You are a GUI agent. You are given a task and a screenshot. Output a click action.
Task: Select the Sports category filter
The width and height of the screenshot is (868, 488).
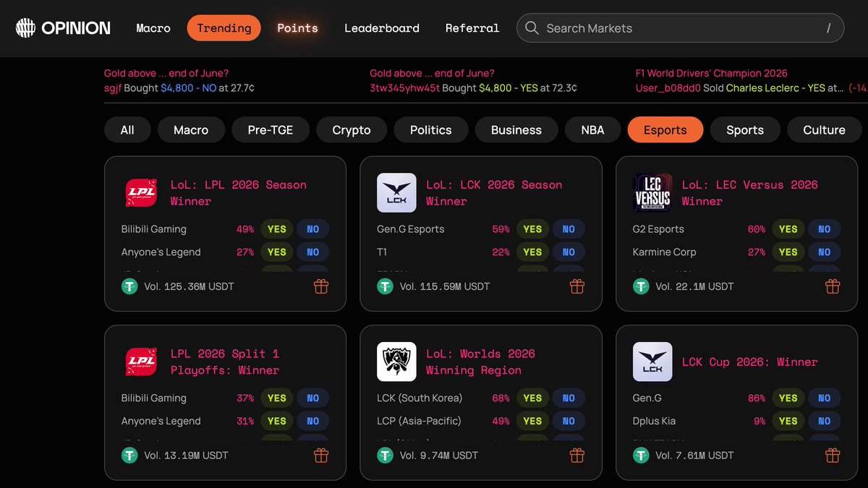745,130
